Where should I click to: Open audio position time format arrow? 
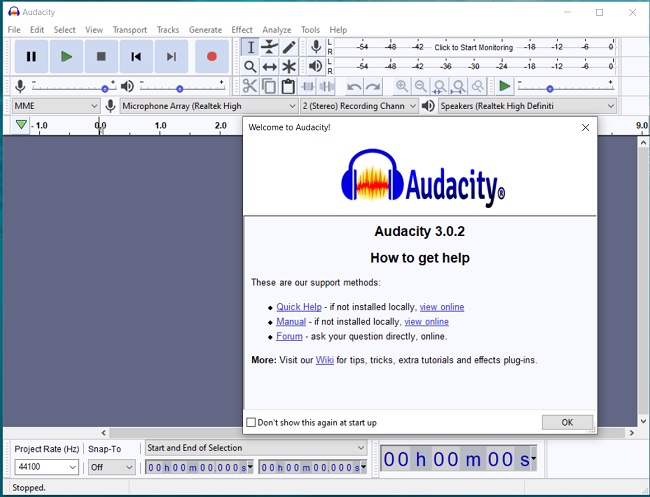click(x=533, y=458)
